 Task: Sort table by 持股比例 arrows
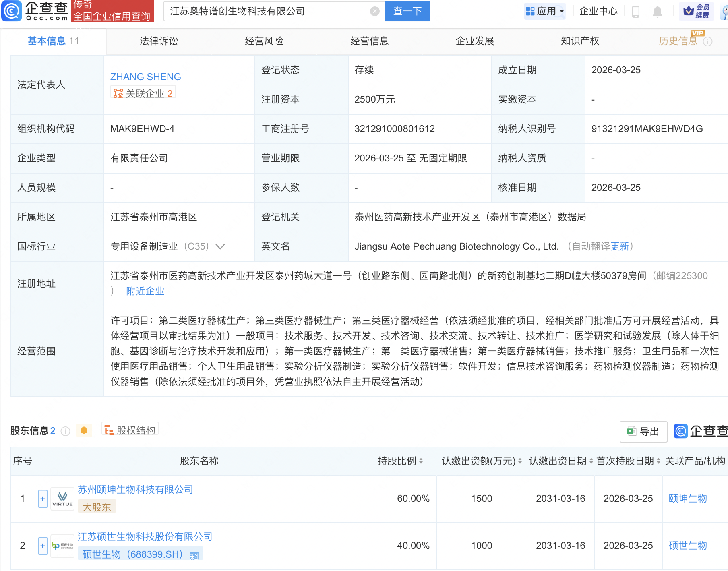click(421, 461)
